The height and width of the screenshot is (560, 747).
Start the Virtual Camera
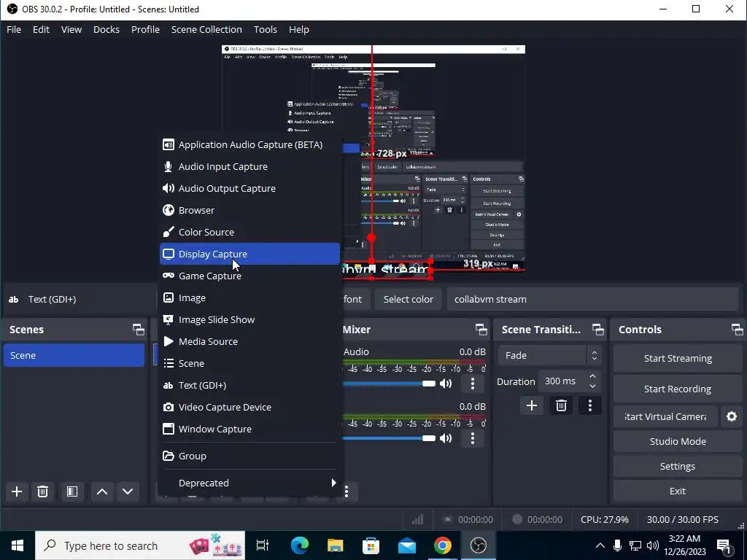tap(665, 416)
